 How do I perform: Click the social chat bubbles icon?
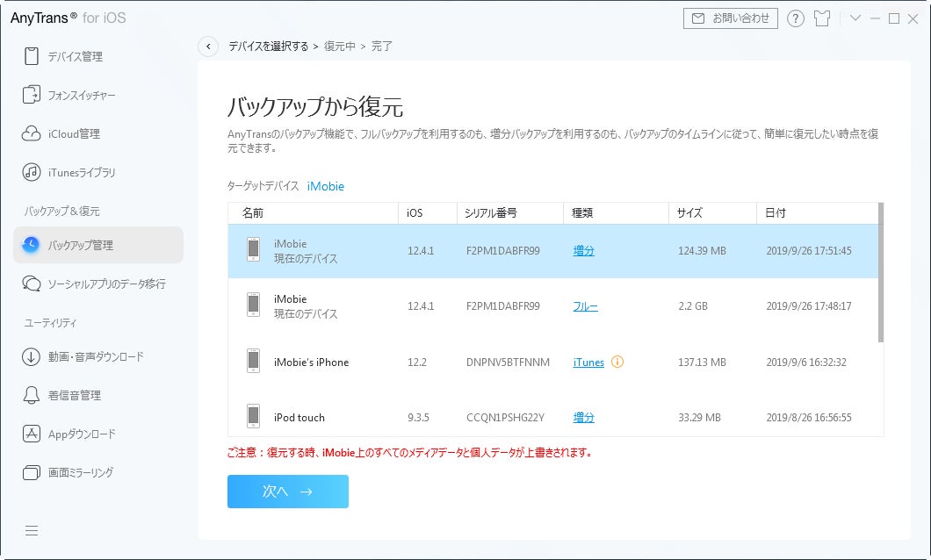(31, 284)
